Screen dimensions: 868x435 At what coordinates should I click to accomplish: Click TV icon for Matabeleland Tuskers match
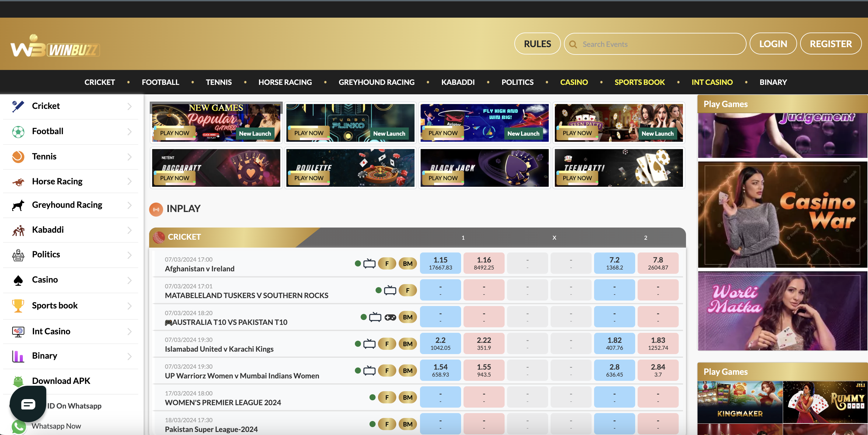tap(390, 290)
